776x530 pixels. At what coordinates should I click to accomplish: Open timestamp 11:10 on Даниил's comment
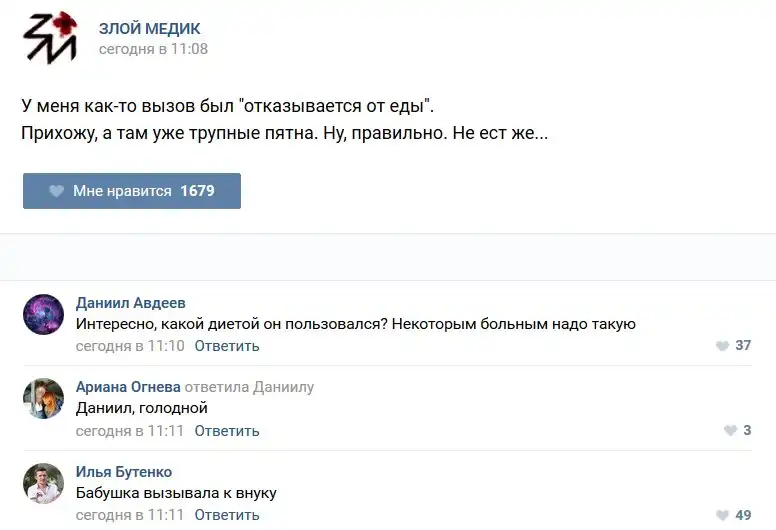(130, 346)
